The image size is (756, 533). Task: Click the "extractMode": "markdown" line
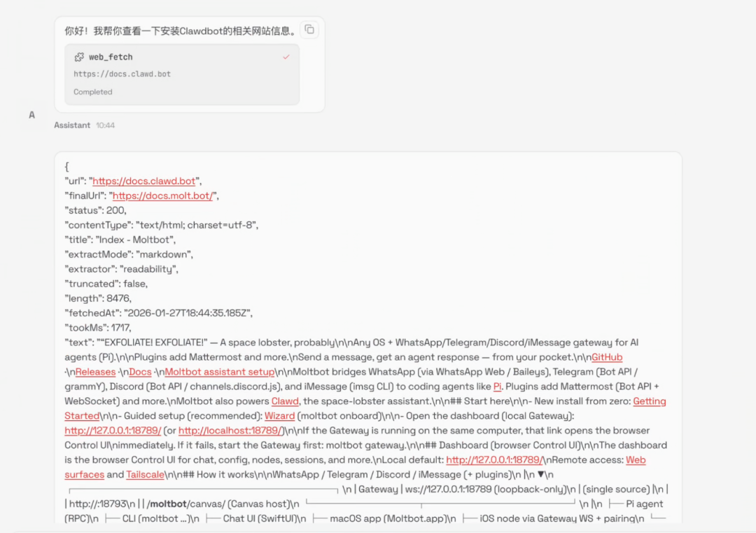coord(129,254)
